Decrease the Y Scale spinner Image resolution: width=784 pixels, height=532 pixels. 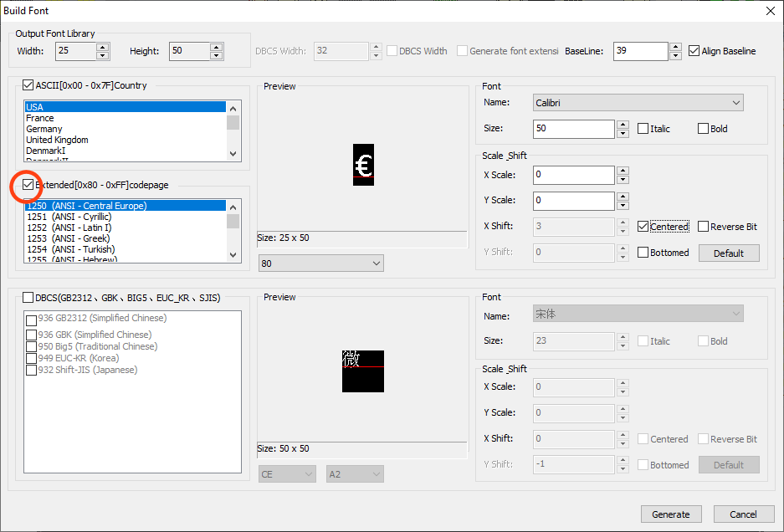[622, 205]
